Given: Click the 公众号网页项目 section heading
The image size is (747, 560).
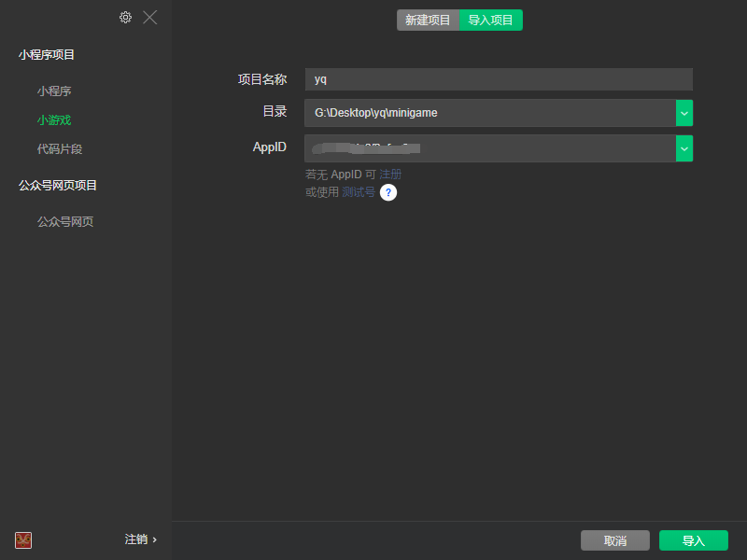Looking at the screenshot, I should click(x=58, y=185).
